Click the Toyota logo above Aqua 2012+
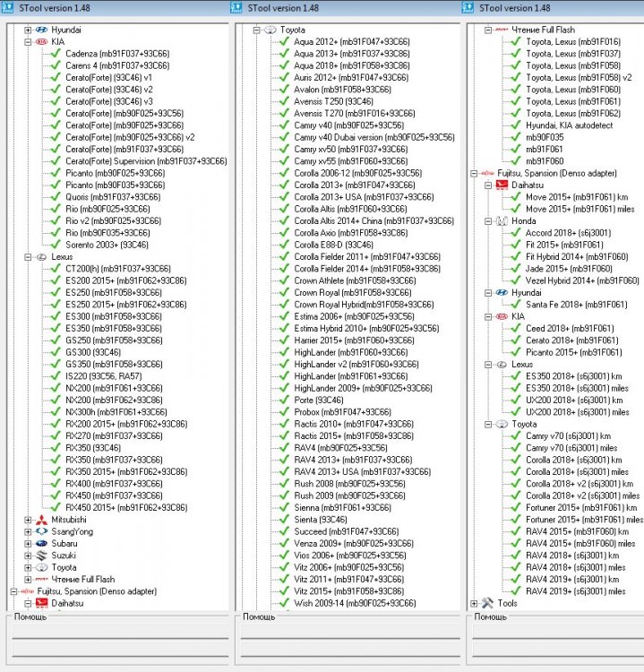The width and height of the screenshot is (644, 672). pyautogui.click(x=270, y=30)
